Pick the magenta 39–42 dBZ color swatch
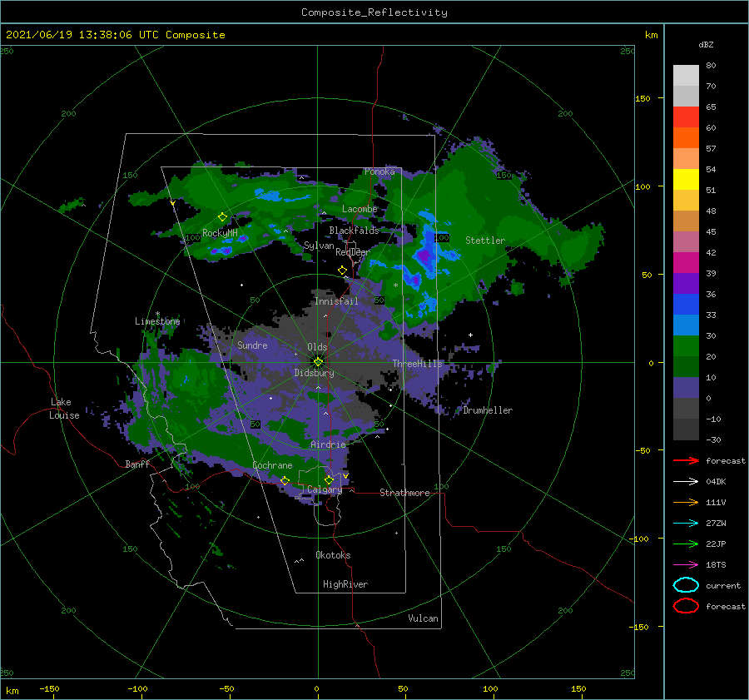Screen dimensions: 749x700 point(686,263)
